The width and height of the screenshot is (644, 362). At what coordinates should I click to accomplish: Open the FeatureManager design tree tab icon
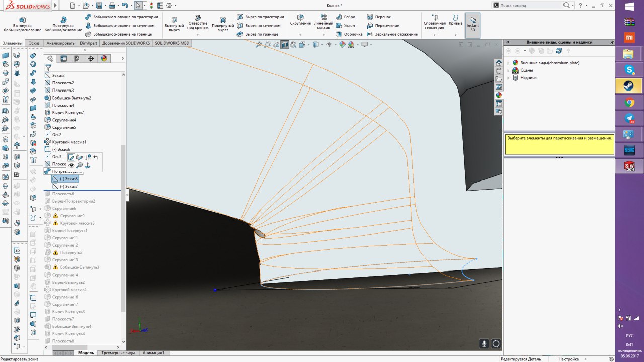(50, 59)
